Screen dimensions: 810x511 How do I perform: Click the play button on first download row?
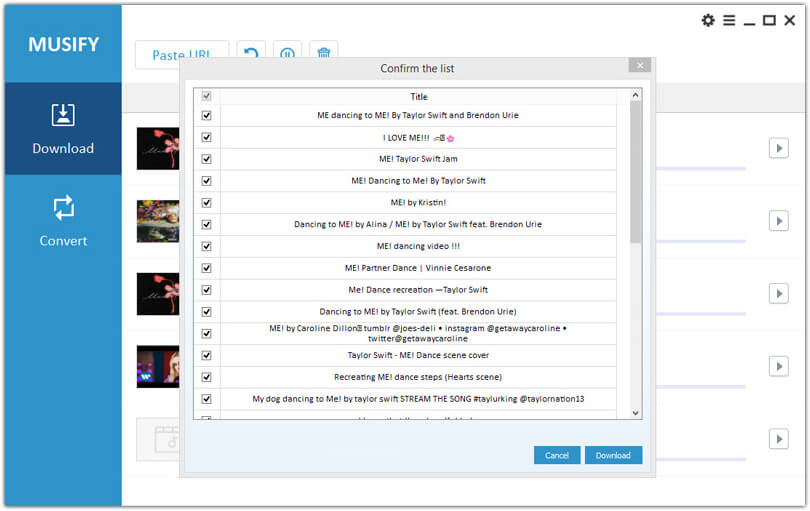778,148
